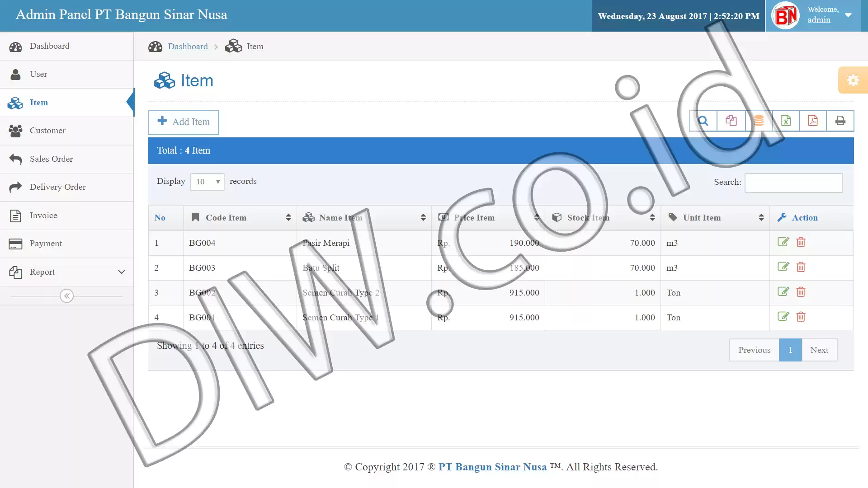Click the copy table toolbar icon
The height and width of the screenshot is (488, 868).
point(731,121)
